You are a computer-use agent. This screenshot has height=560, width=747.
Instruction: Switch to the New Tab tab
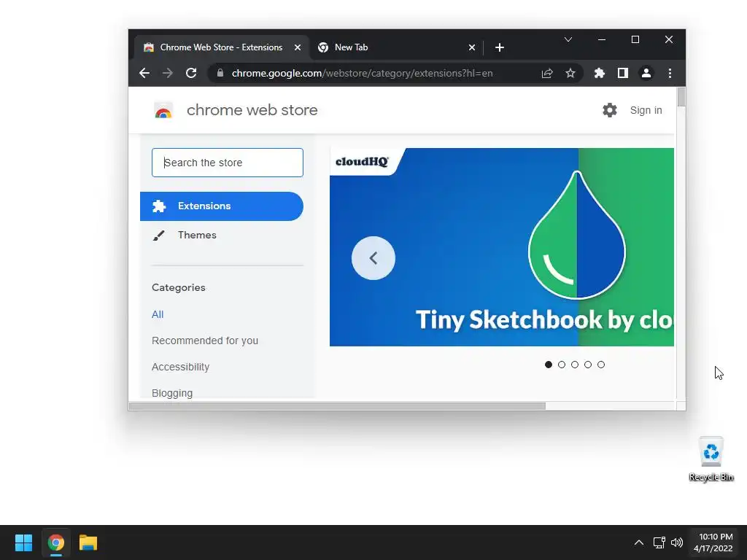(x=396, y=47)
